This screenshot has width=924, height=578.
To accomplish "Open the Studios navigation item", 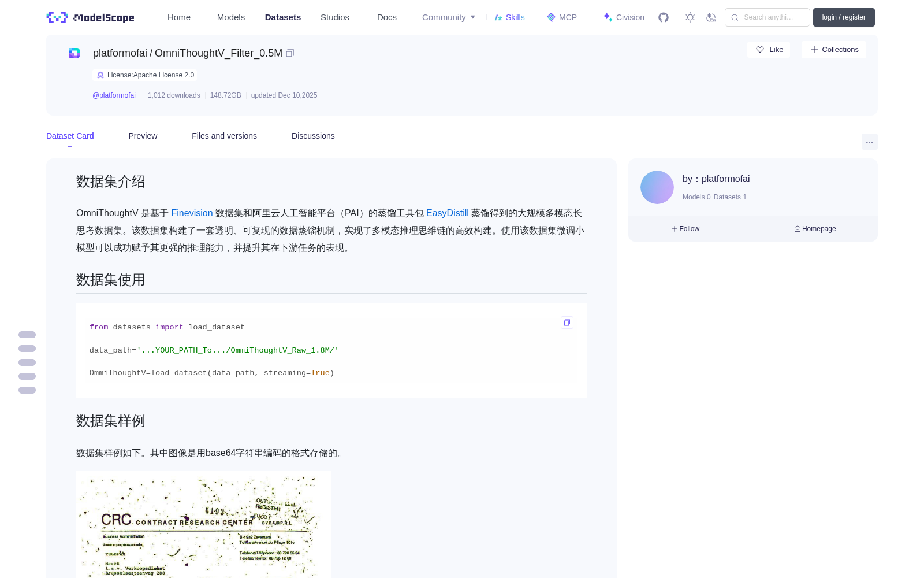I will point(335,17).
